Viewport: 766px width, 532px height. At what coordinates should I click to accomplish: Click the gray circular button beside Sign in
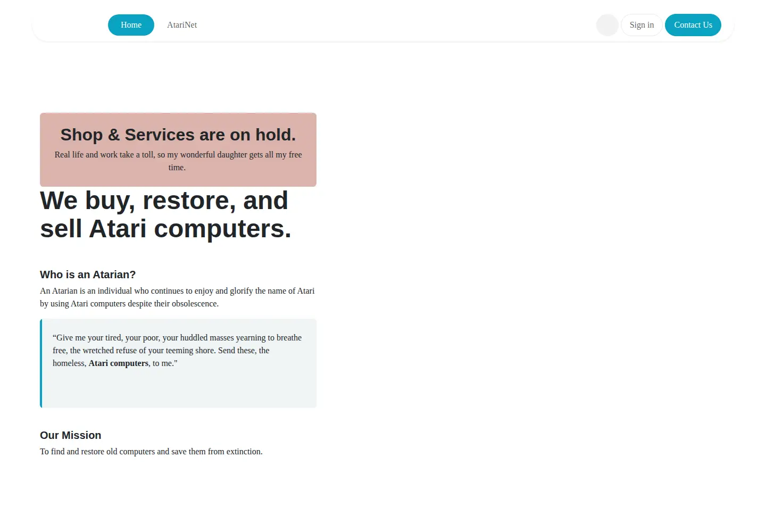tap(607, 25)
